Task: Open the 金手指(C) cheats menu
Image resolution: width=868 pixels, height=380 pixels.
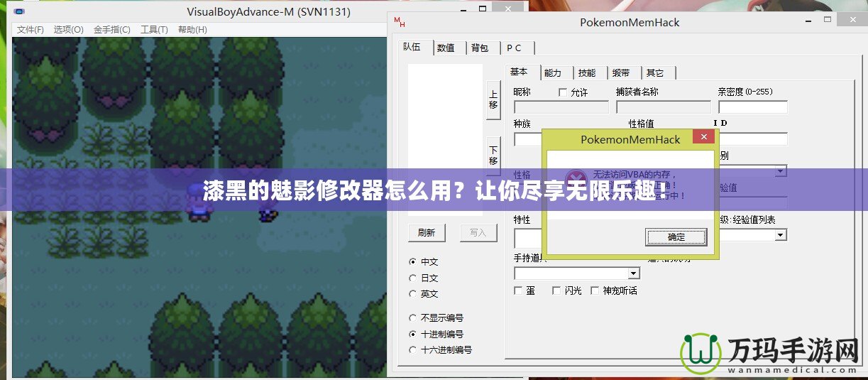Action: (112, 30)
